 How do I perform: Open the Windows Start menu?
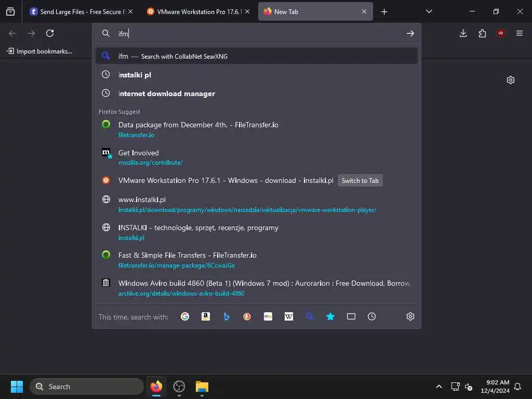pyautogui.click(x=17, y=387)
